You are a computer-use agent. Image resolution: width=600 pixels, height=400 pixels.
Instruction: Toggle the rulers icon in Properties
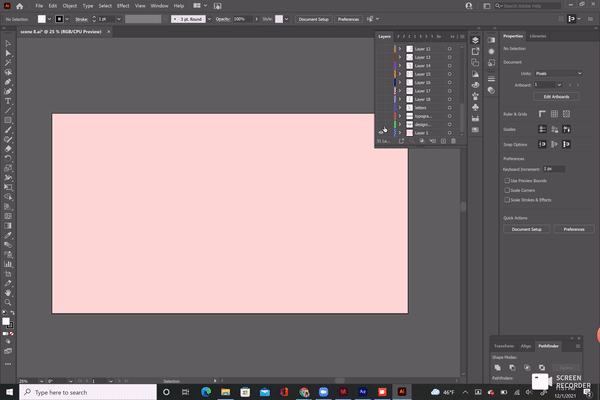pos(542,114)
